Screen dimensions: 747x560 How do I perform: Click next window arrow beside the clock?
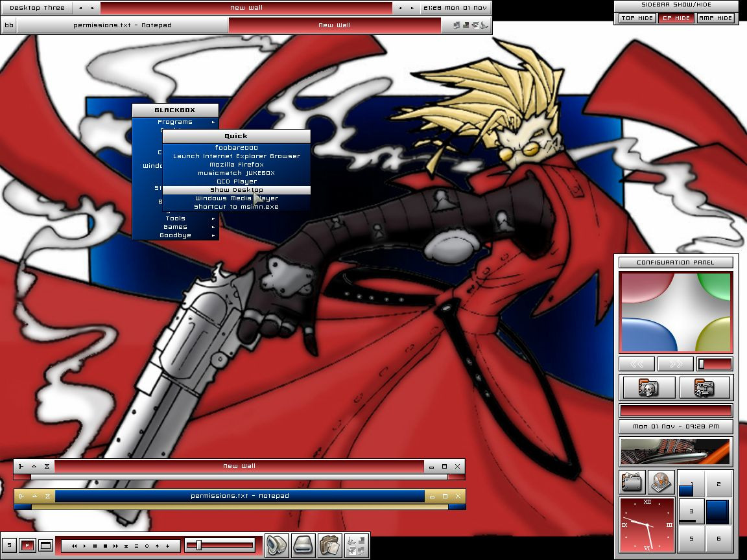tap(412, 8)
